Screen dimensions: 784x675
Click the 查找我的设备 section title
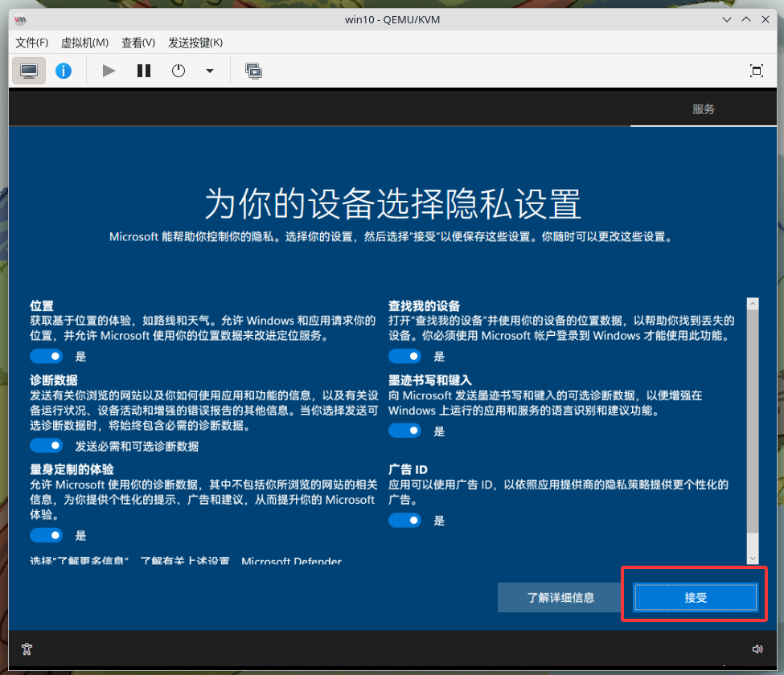tap(424, 306)
